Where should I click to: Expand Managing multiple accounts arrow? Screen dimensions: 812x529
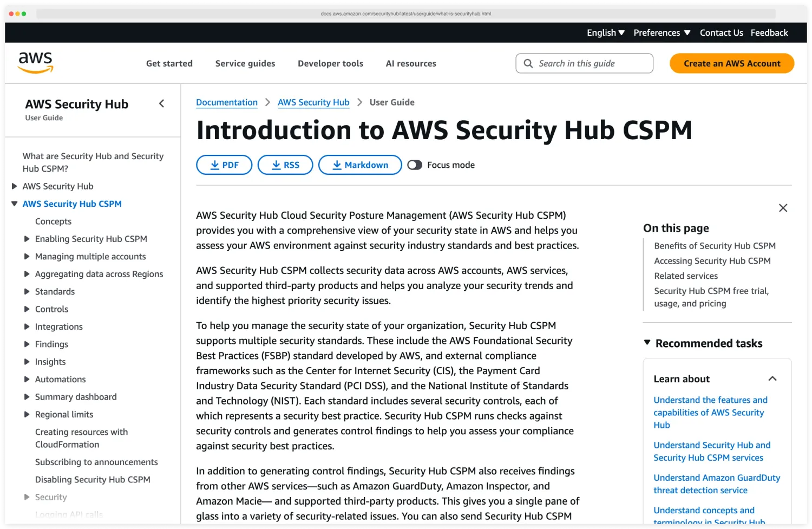click(27, 257)
